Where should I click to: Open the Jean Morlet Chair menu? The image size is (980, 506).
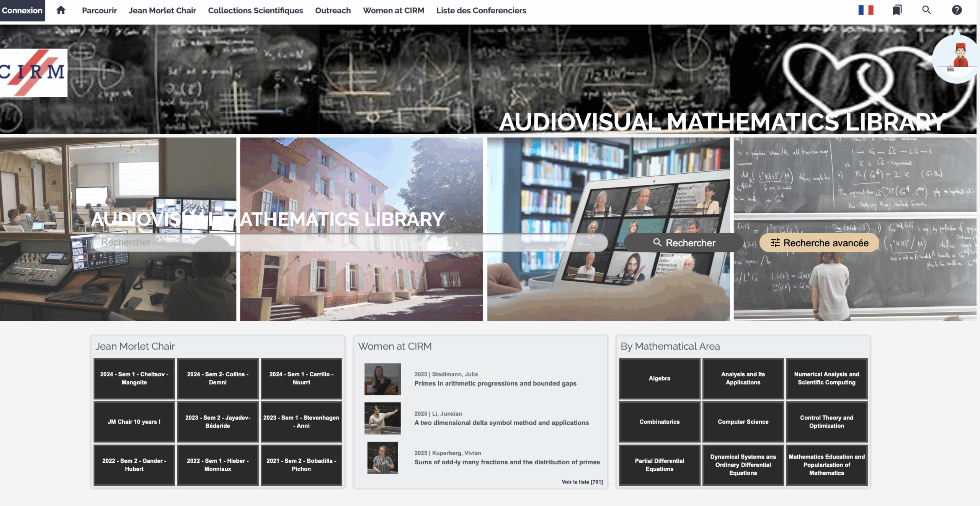pos(162,10)
